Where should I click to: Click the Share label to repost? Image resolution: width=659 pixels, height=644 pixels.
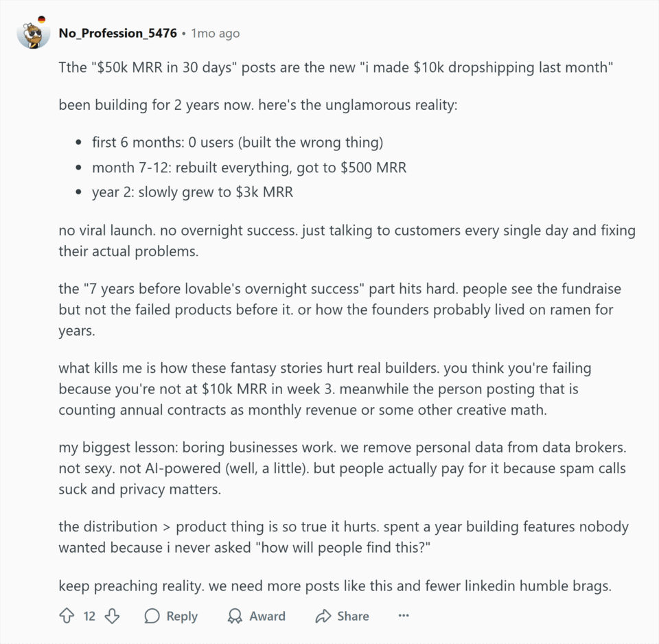(352, 616)
